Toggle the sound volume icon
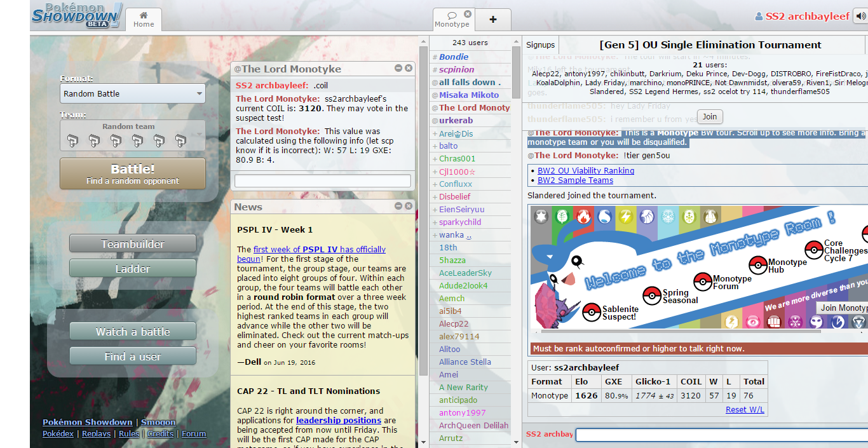The image size is (868, 448). pos(860,16)
